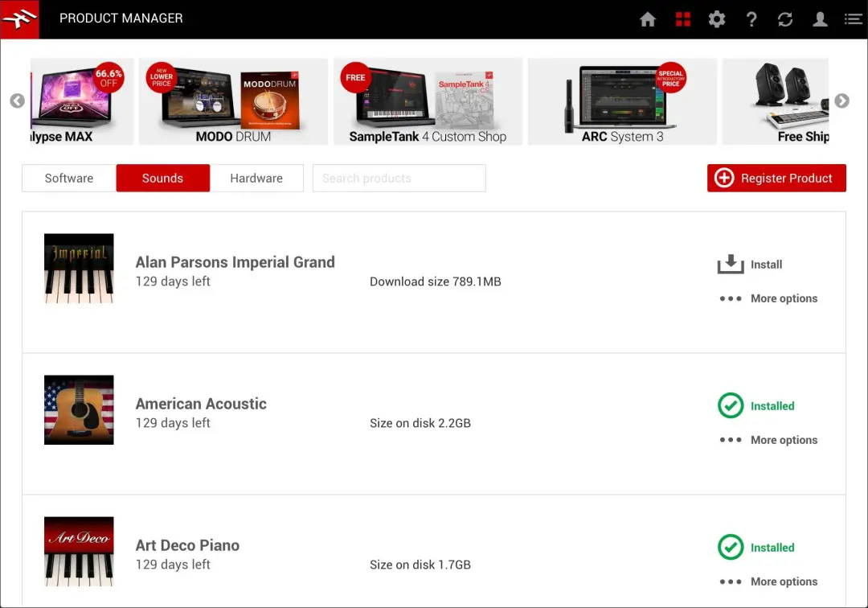Open the SampleTank 4 Custom Shop banner
Screen dimensions: 868x608
pos(428,101)
